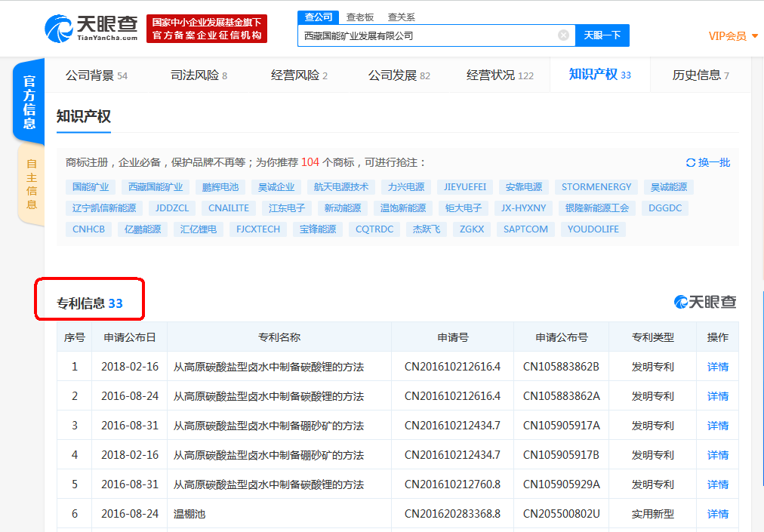Click the 安靠电源 trademark tag
Viewport: 764px width, 532px height.
point(524,187)
